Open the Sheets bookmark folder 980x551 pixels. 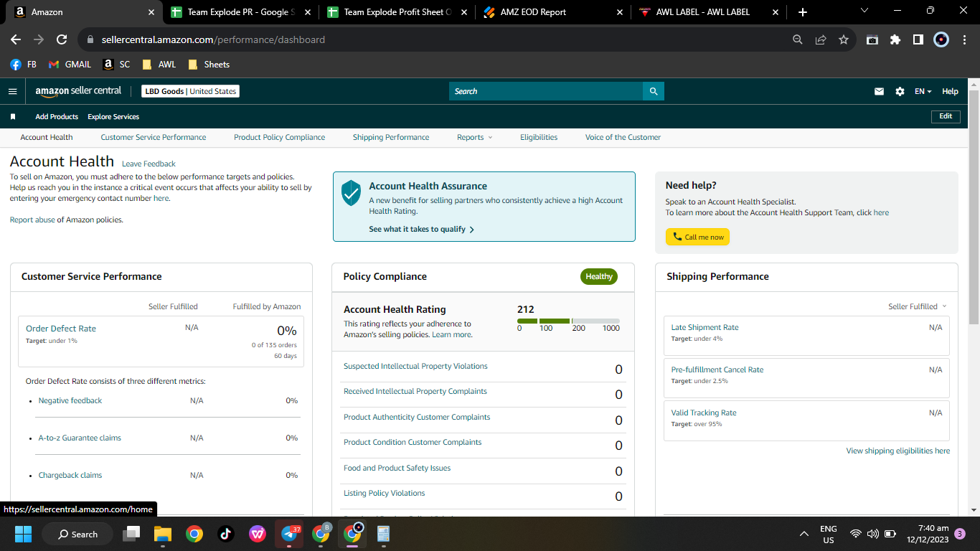pyautogui.click(x=209, y=64)
